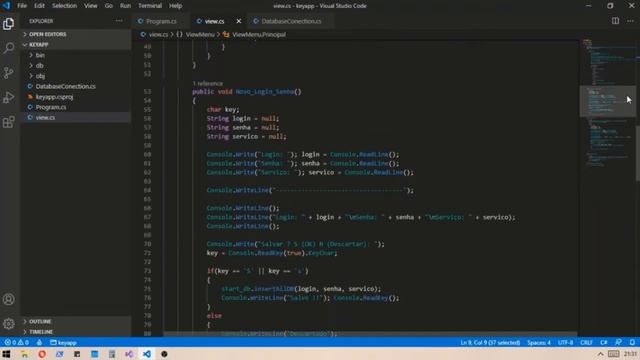The width and height of the screenshot is (640, 360).
Task: Click the Visual Studio Code taskbar icon
Action: (x=147, y=354)
